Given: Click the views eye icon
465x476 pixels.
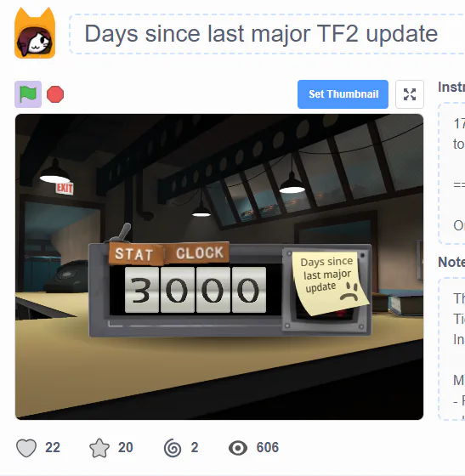Looking at the screenshot, I should [x=238, y=448].
